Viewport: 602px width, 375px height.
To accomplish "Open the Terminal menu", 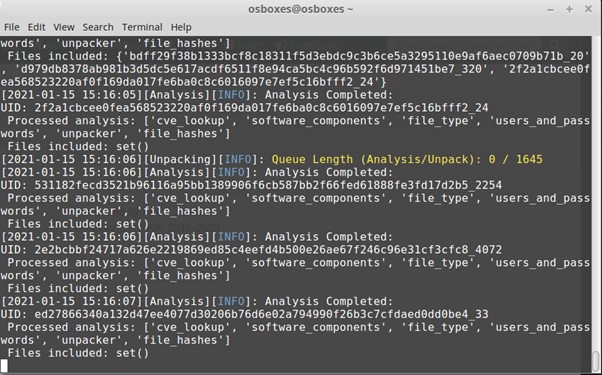I will point(142,27).
